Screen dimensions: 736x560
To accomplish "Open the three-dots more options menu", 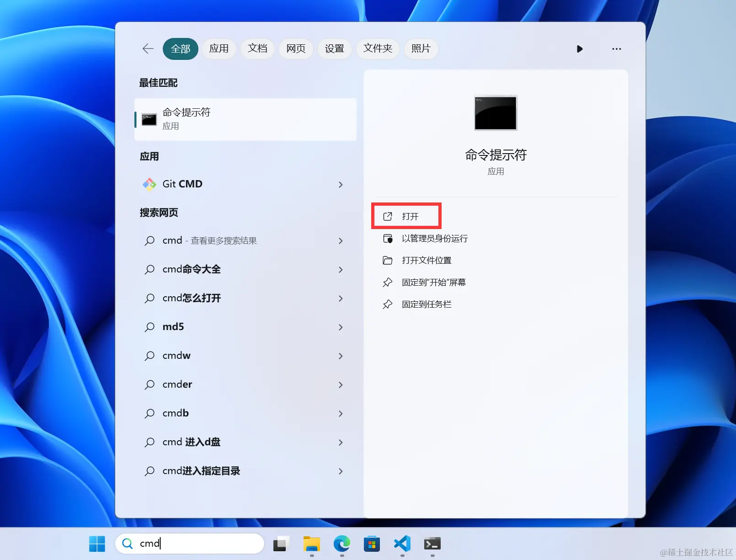I will (617, 49).
